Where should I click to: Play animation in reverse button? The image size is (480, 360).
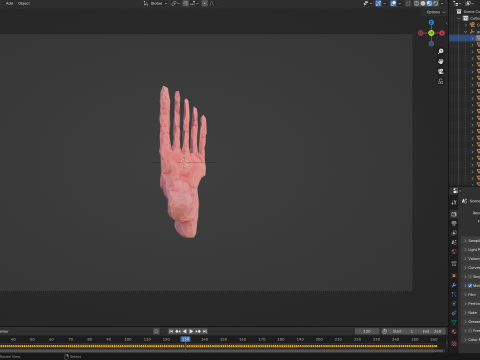click(x=185, y=331)
